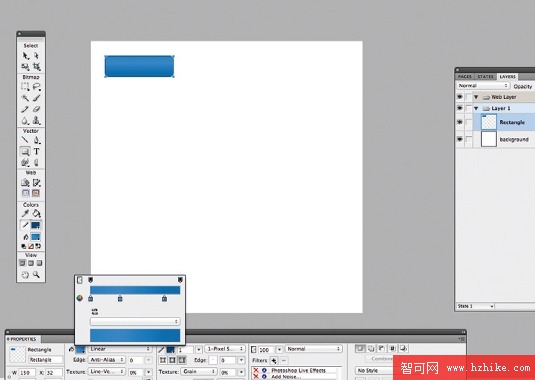Select the Freeform tool

pyautogui.click(x=25, y=162)
